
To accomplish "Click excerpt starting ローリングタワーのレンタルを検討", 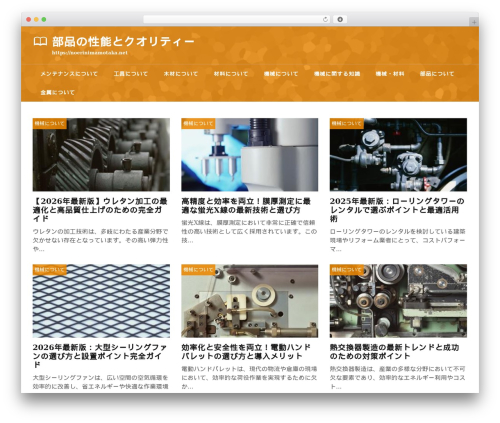I will coord(397,240).
